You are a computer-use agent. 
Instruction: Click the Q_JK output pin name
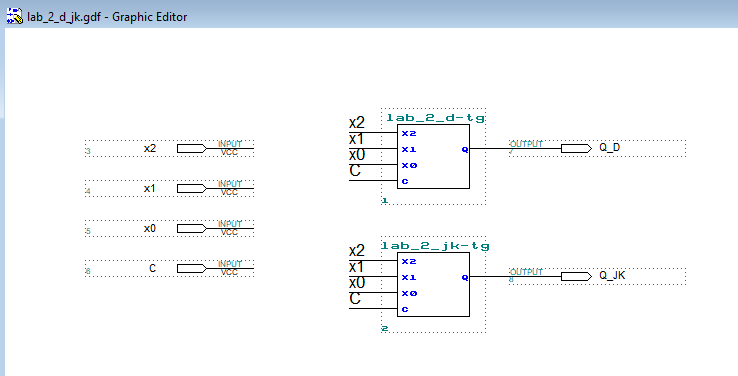pos(612,275)
